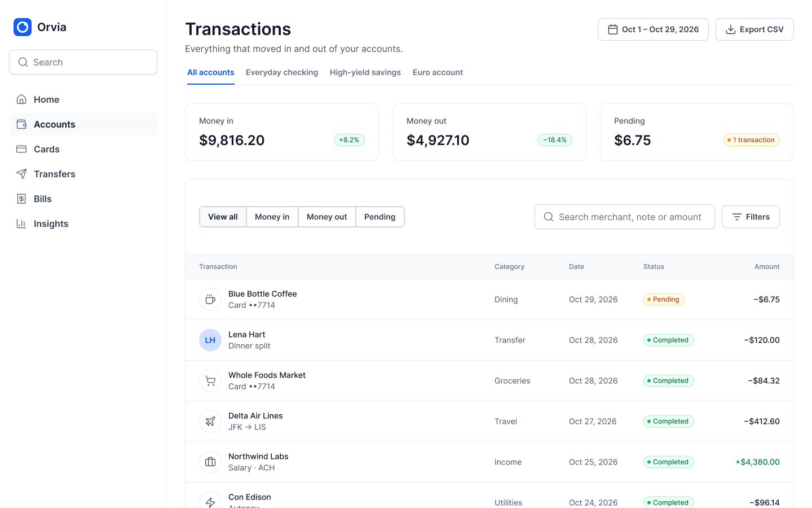Image resolution: width=812 pixels, height=508 pixels.
Task: Open Transfers in sidebar
Action: (83, 174)
